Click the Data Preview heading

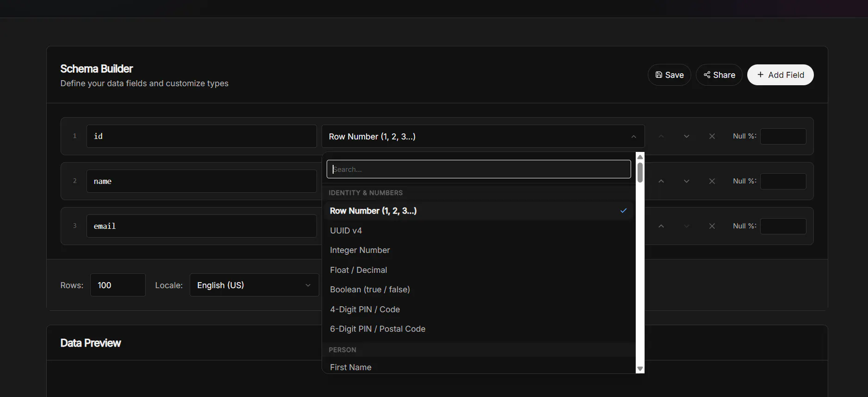pos(91,343)
